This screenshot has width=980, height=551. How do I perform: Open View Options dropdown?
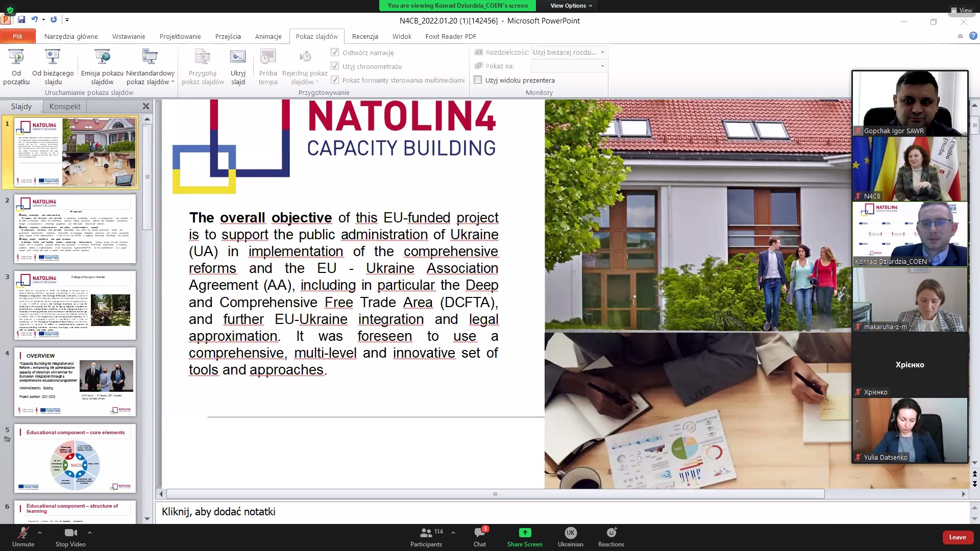(x=571, y=6)
